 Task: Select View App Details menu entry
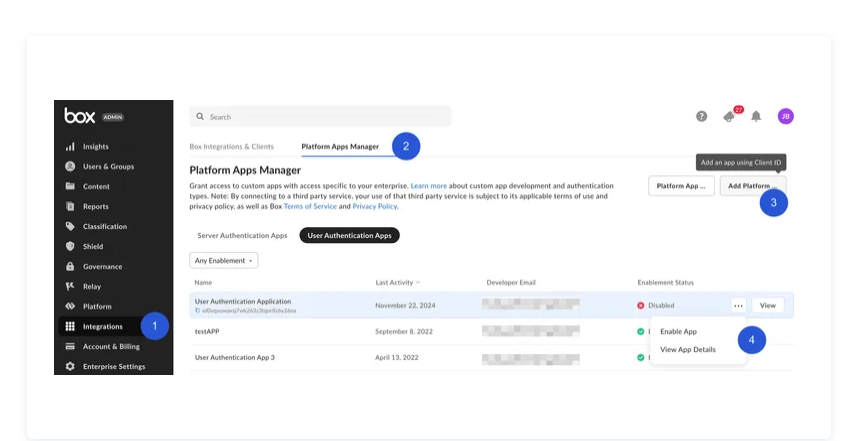point(688,350)
